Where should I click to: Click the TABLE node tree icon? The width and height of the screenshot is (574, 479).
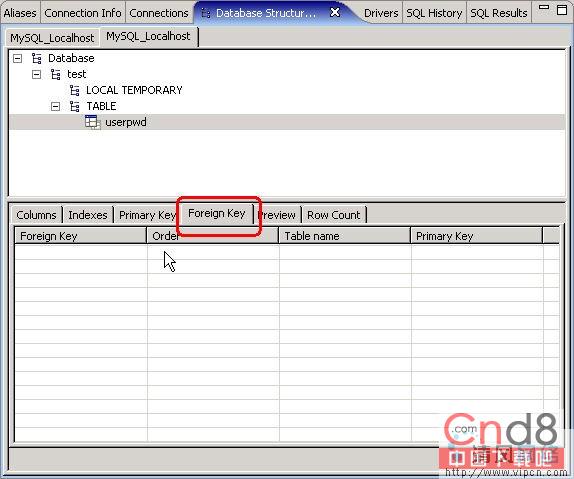(75, 106)
